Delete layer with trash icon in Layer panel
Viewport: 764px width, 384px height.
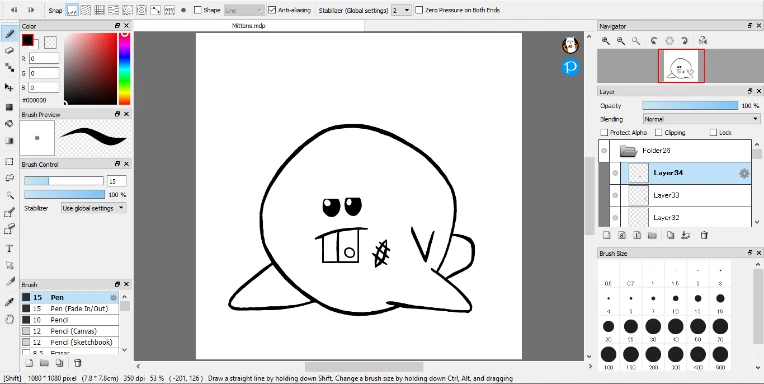[704, 235]
